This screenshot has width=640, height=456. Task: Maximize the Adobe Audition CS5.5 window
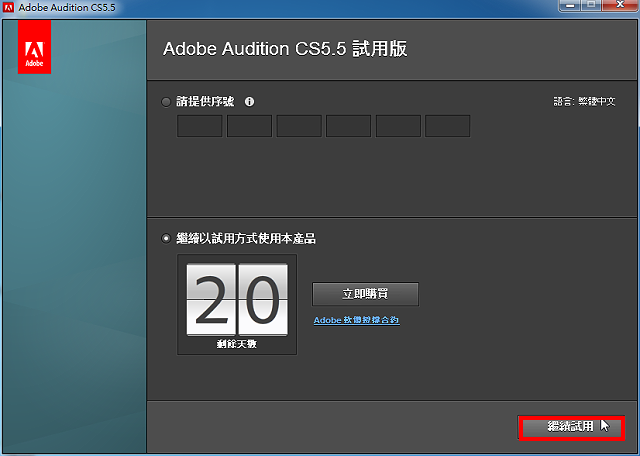591,6
